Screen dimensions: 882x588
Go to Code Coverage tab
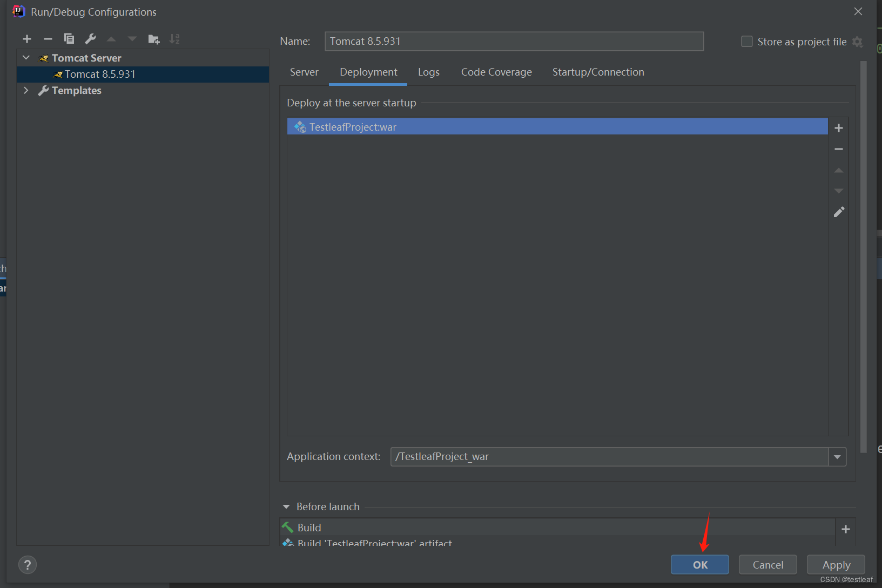496,72
